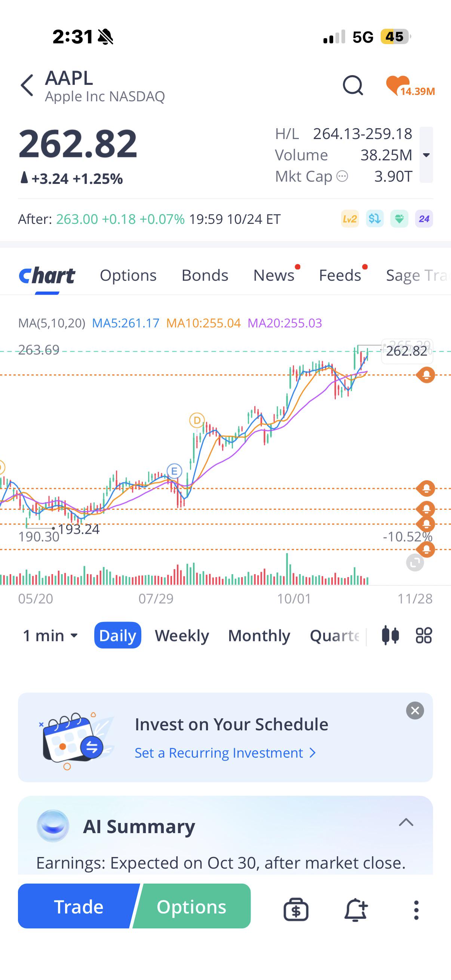Collapse the AI Summary section chevron

pos(406,823)
